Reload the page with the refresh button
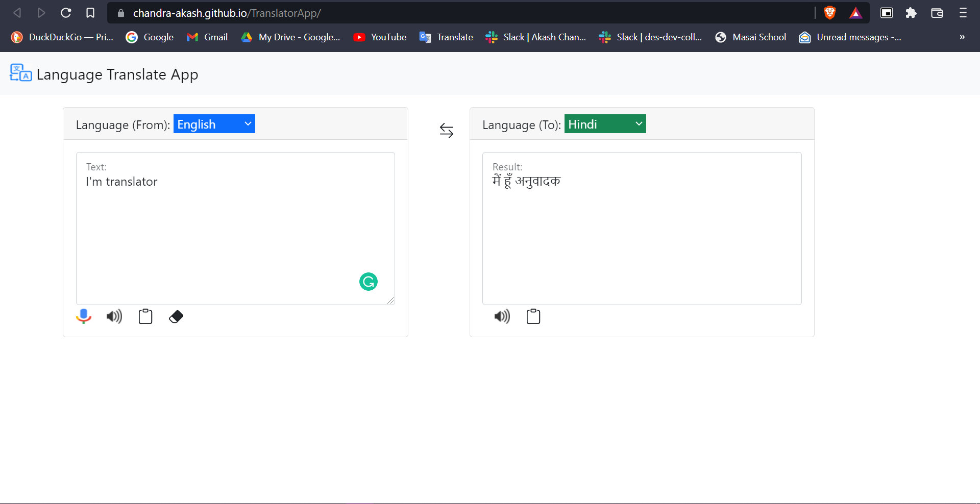Viewport: 980px width, 504px height. click(66, 13)
